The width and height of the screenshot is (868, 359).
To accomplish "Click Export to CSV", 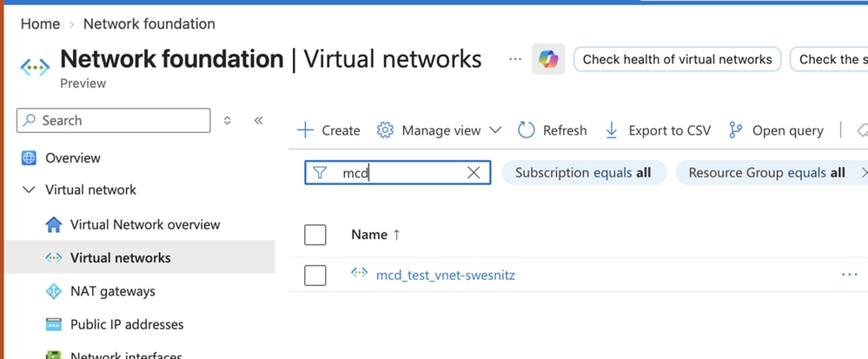I will [659, 130].
